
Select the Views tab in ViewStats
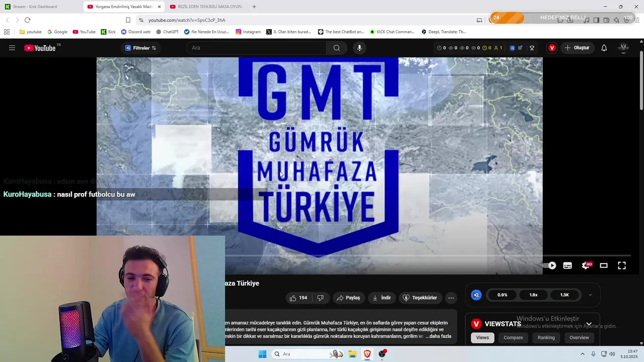point(482,337)
